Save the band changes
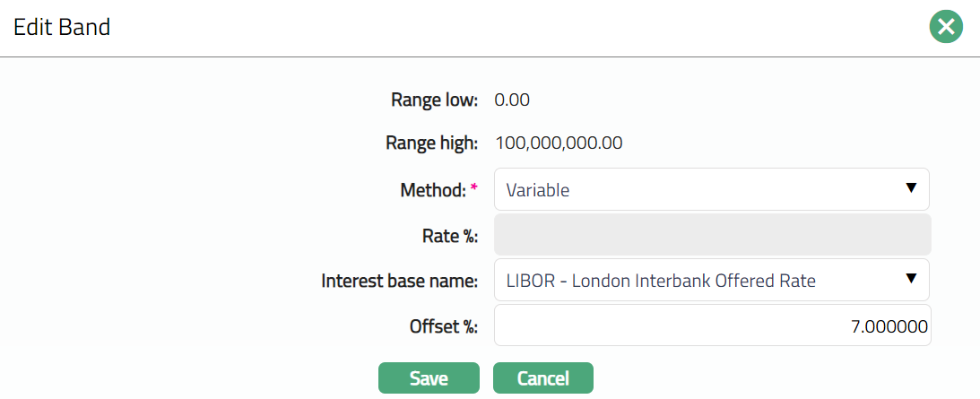 pyautogui.click(x=429, y=378)
